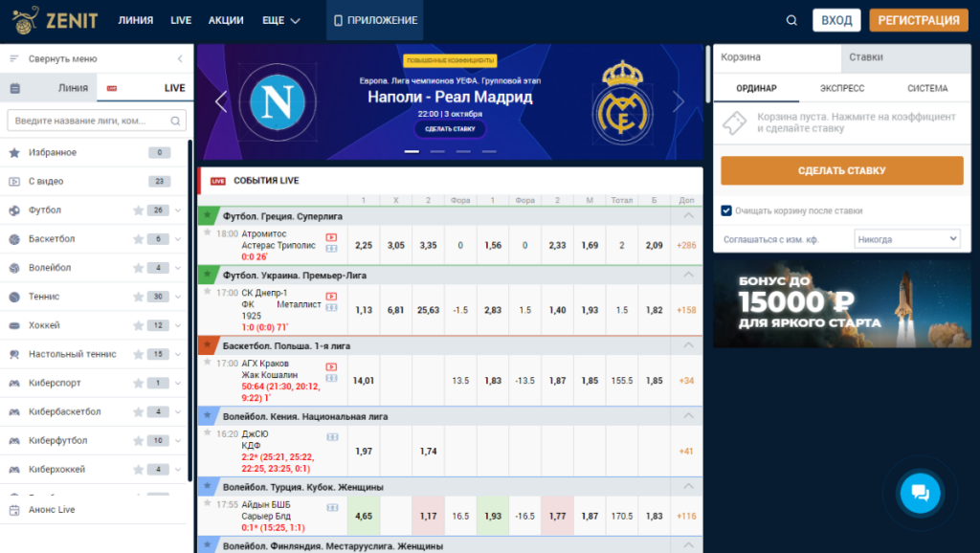Toggle Очищать корзину после ставки checkbox

726,210
